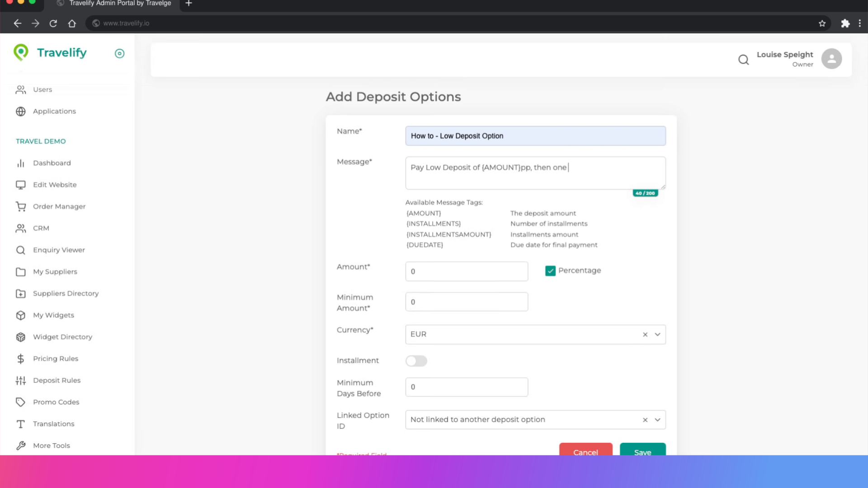Click the Order Manager cart icon
The image size is (868, 488).
(21, 206)
